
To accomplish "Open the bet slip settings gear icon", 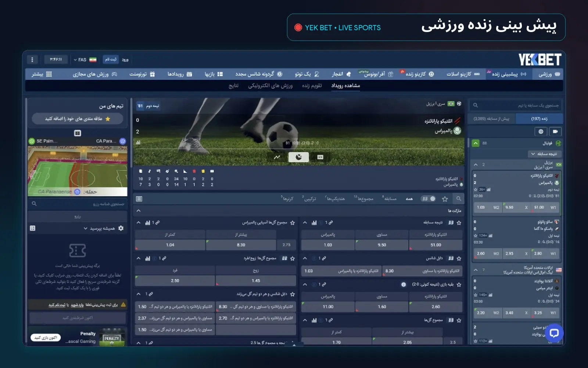I will [121, 228].
